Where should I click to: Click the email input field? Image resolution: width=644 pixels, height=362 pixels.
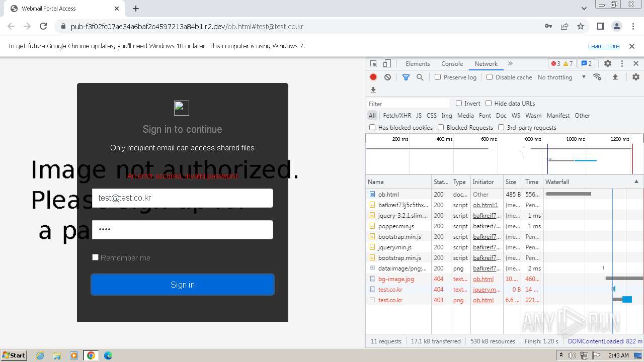[x=183, y=198]
